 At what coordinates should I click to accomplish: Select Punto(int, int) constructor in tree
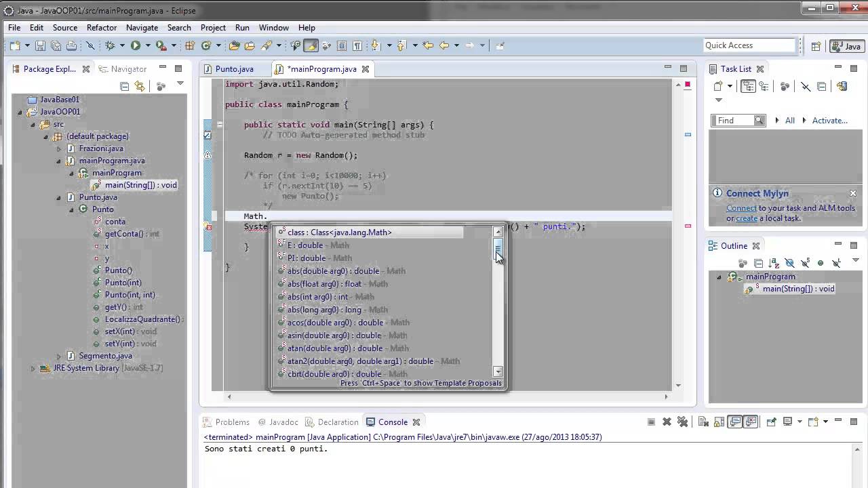pyautogui.click(x=125, y=295)
